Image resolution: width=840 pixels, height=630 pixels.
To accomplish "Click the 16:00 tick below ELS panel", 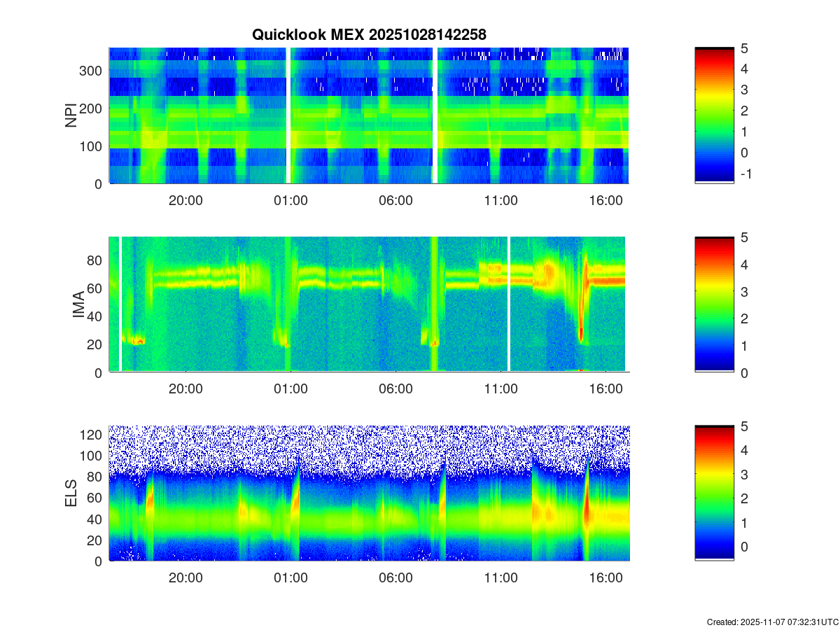I will (x=605, y=578).
